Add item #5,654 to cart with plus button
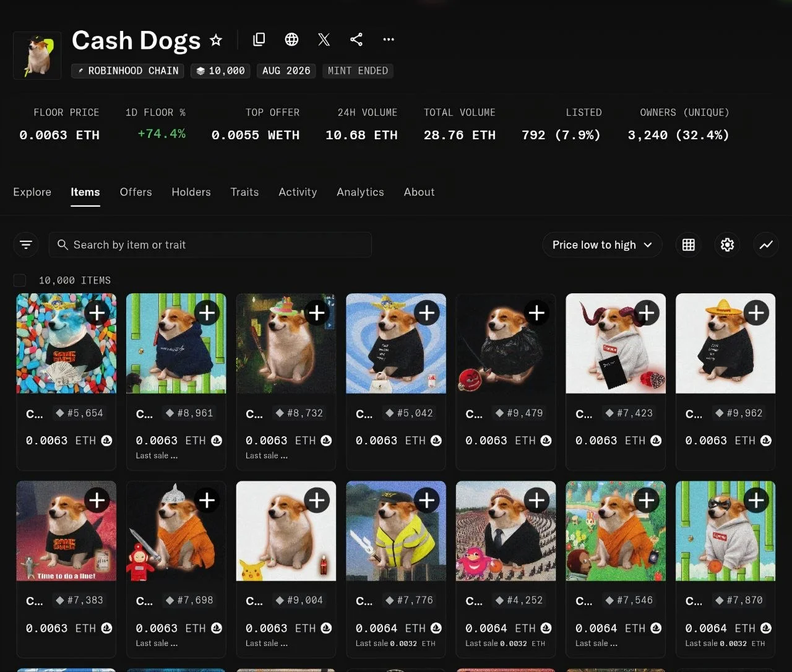The width and height of the screenshot is (792, 672). pos(97,312)
